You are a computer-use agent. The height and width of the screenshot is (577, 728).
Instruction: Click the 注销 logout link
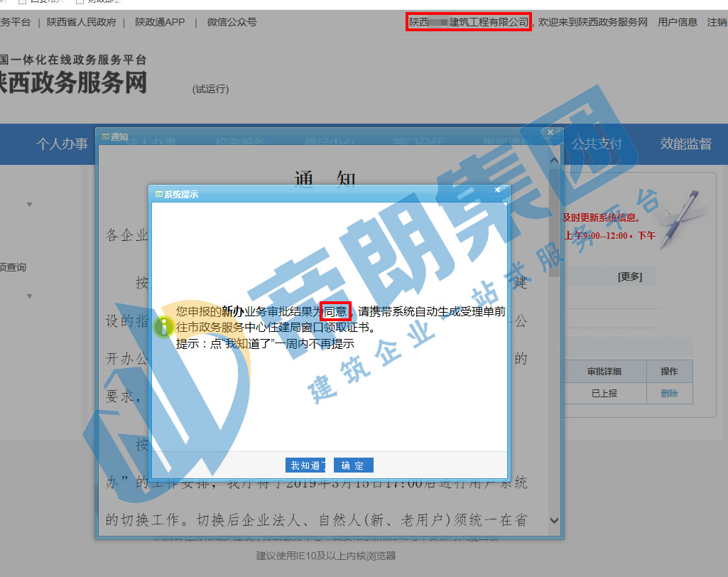tap(717, 22)
